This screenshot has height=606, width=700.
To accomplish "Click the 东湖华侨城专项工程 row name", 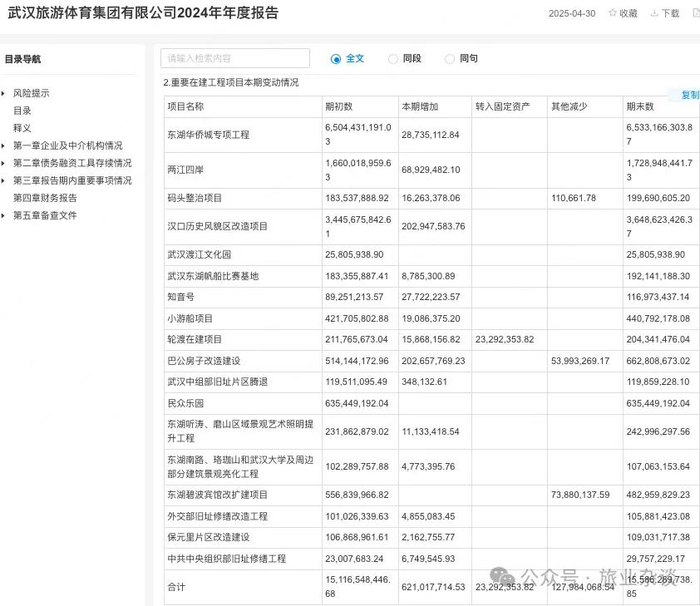I will click(208, 135).
